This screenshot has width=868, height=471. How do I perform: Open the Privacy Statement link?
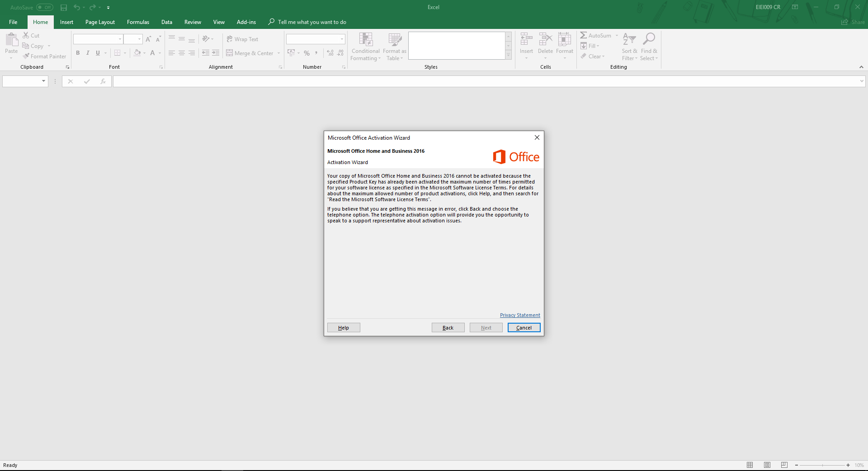click(520, 315)
